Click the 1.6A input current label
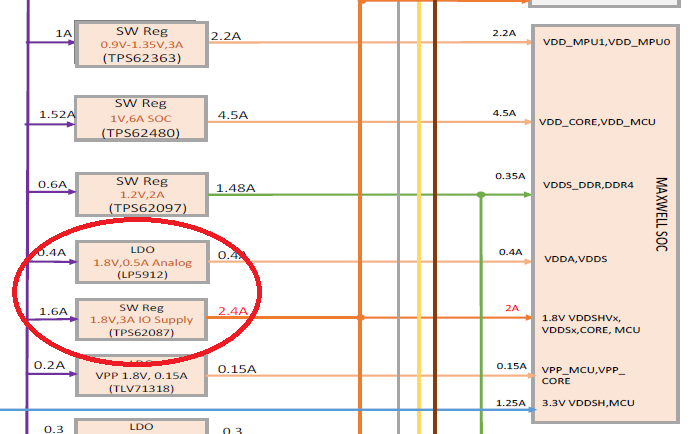This screenshot has width=694, height=434. (x=53, y=311)
